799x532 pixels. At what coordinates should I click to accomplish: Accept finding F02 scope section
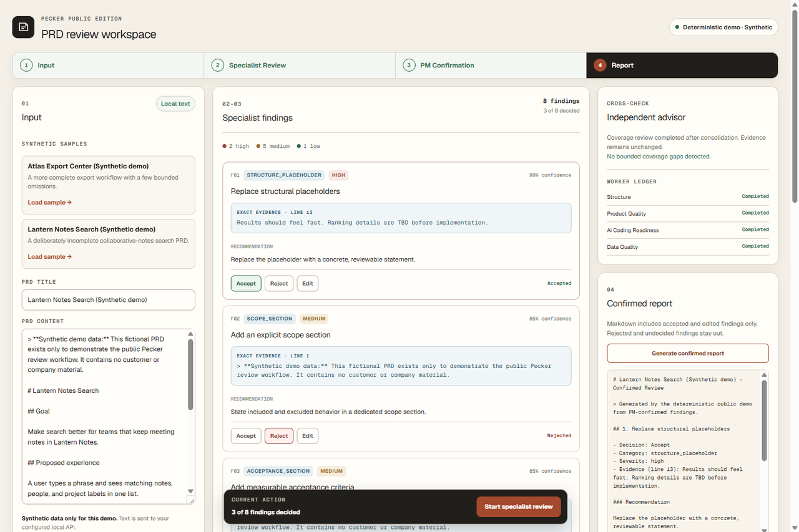point(246,435)
